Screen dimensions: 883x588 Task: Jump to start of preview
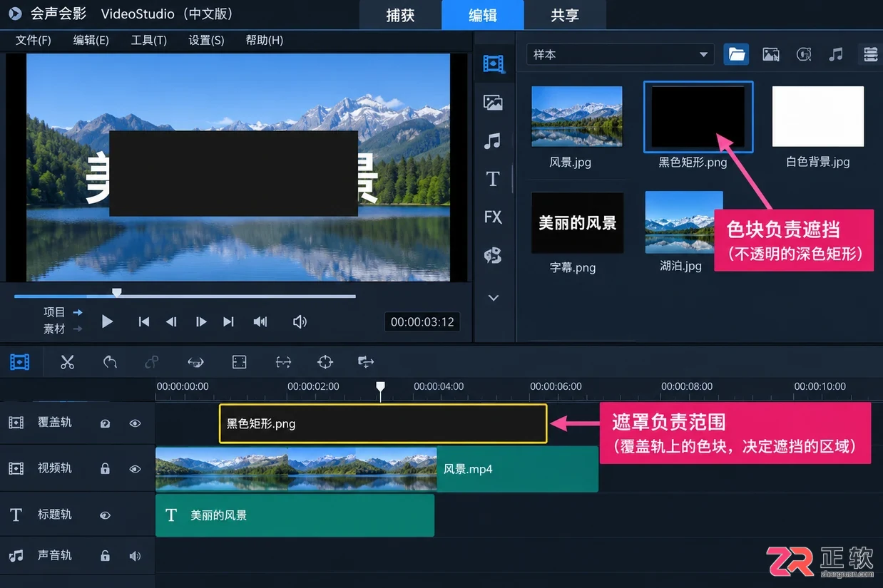pos(143,322)
